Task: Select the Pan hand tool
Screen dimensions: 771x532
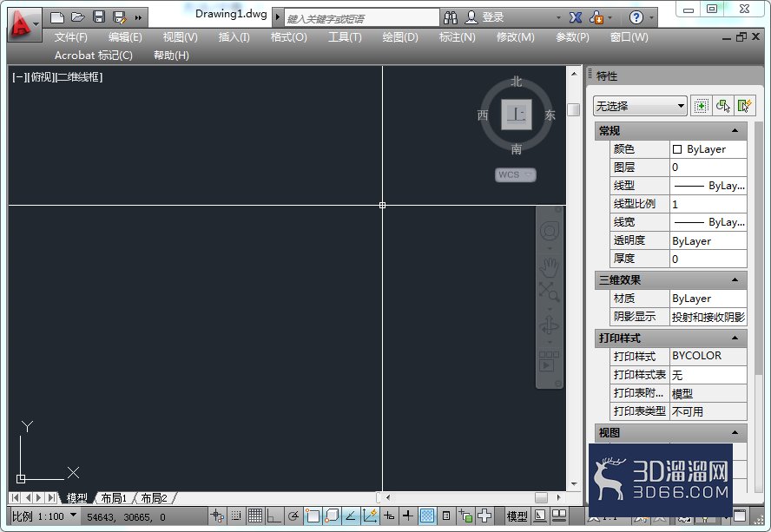Action: [550, 268]
